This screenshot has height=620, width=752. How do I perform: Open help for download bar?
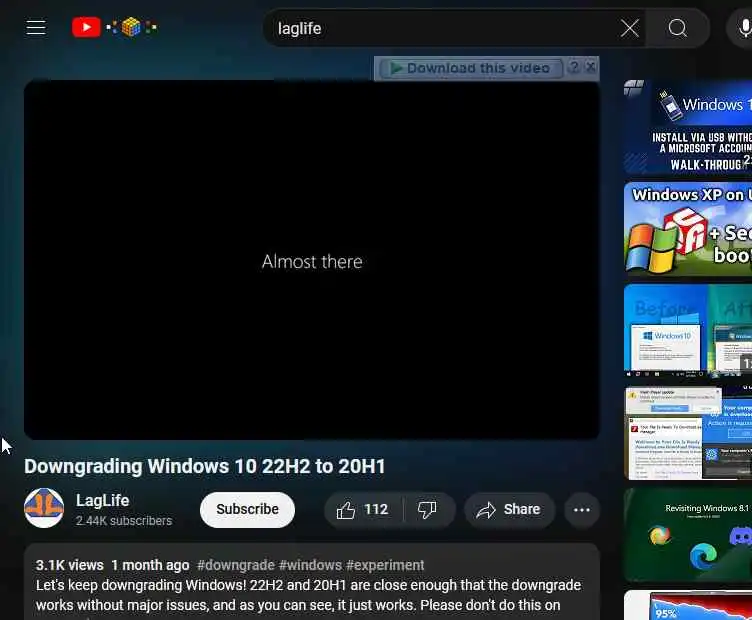574,67
